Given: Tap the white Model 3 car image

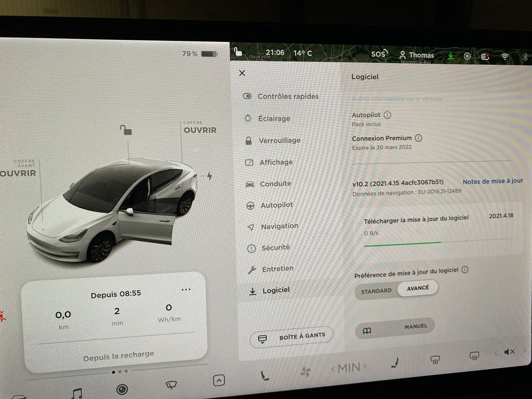Looking at the screenshot, I should [112, 210].
